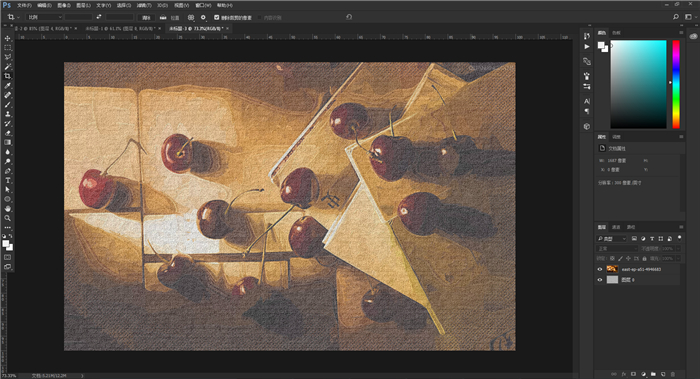
Task: Toggle lock transparent pixels
Action: coord(612,258)
